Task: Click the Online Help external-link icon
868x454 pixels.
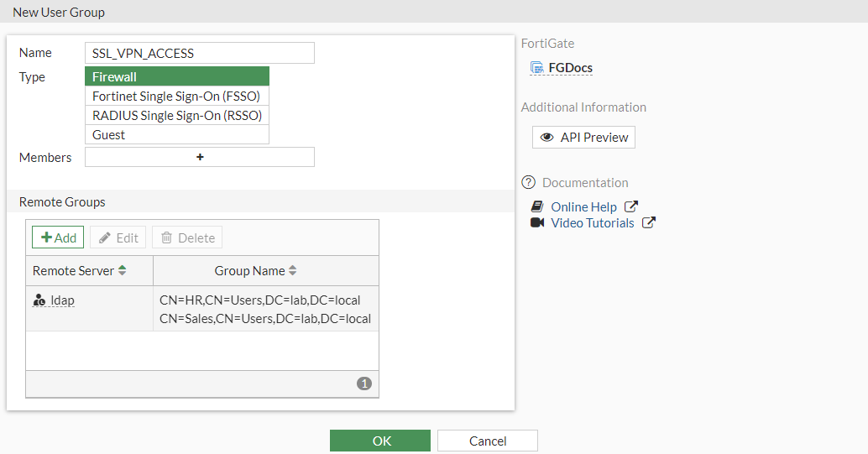Action: (631, 206)
